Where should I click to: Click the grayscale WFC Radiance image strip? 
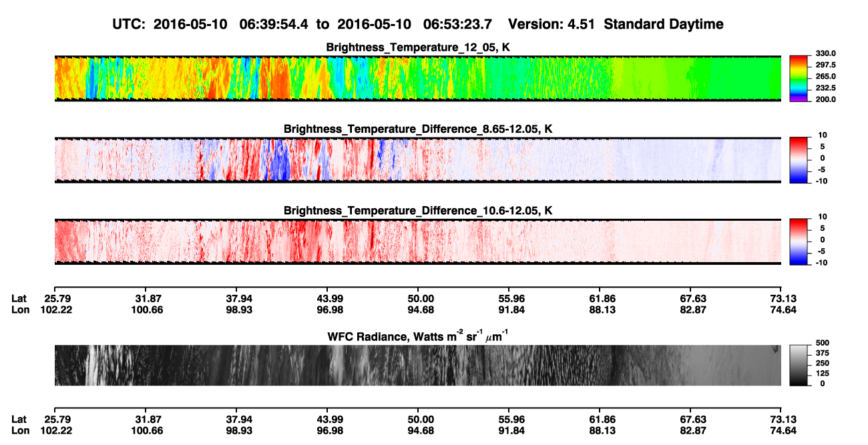point(417,366)
